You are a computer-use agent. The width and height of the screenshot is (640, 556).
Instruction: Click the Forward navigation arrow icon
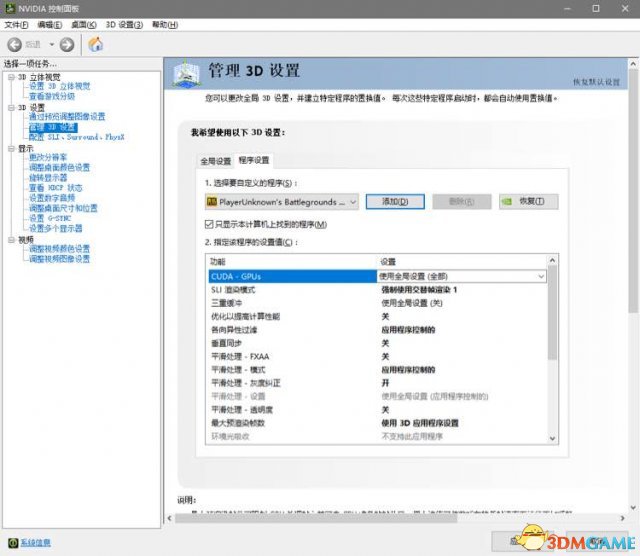(x=67, y=44)
